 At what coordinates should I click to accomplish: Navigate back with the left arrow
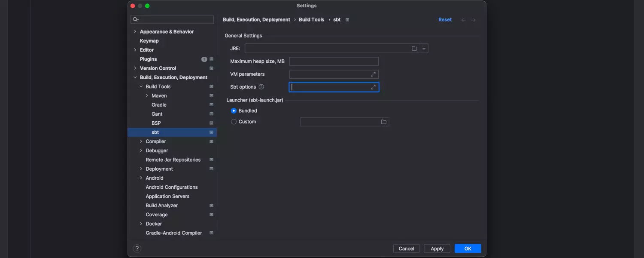[x=464, y=20]
